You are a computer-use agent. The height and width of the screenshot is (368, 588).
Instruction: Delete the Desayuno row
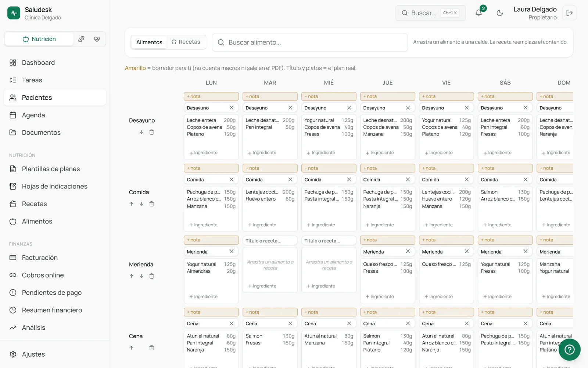coord(151,132)
